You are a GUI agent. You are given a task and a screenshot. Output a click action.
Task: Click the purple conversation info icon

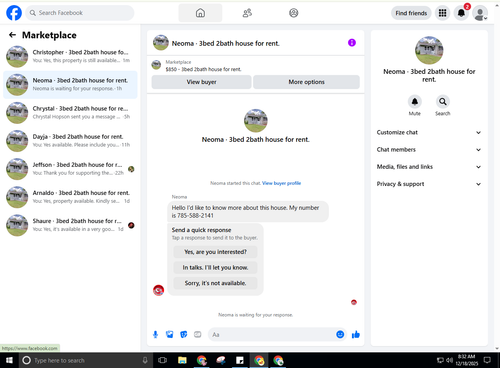(352, 43)
